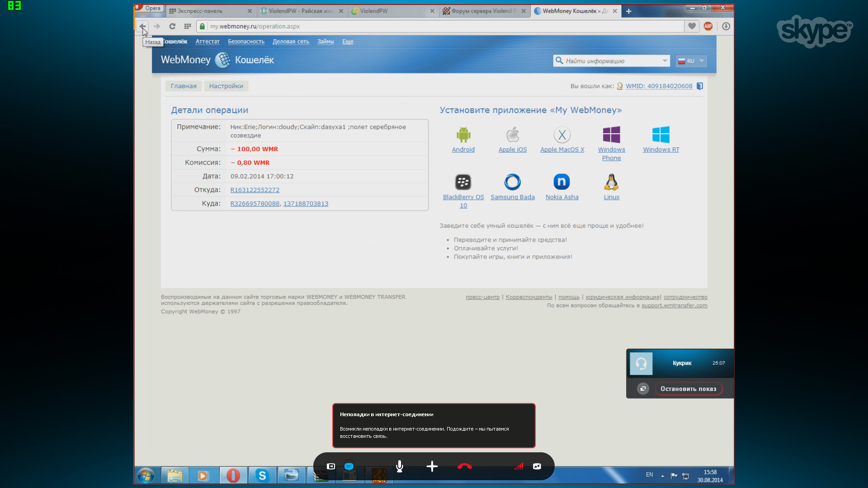End the call with red hang-up button

click(x=465, y=466)
